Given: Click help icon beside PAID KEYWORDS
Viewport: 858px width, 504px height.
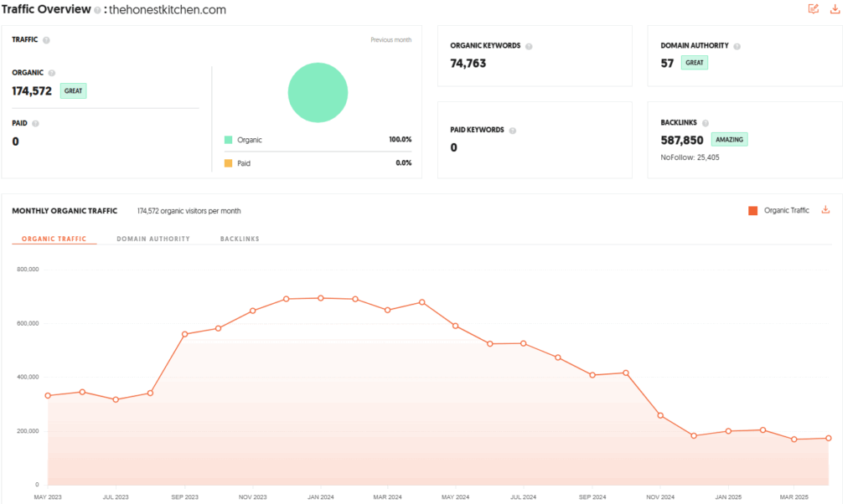Looking at the screenshot, I should (x=513, y=131).
